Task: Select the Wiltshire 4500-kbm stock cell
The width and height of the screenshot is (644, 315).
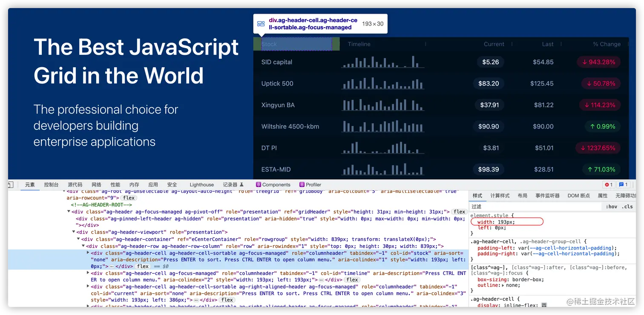Action: (290, 126)
